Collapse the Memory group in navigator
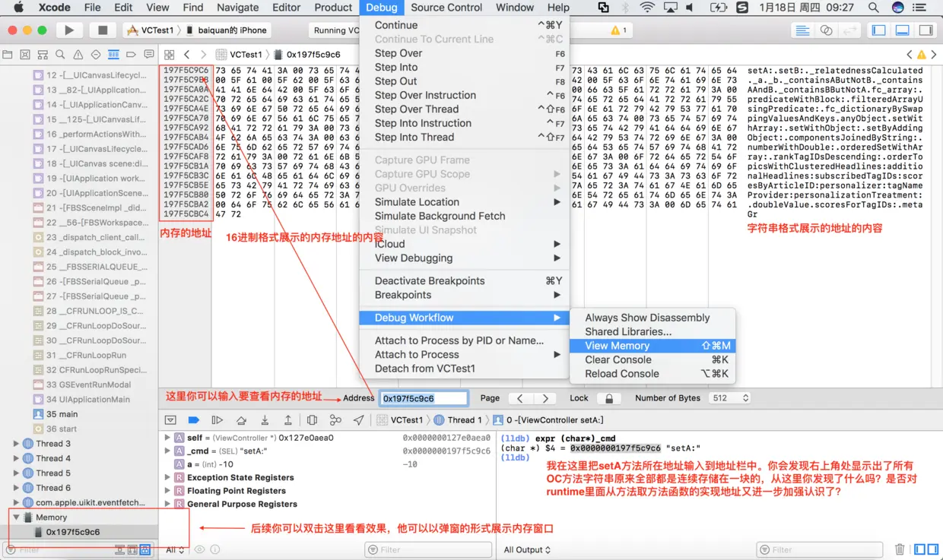 pyautogui.click(x=16, y=517)
